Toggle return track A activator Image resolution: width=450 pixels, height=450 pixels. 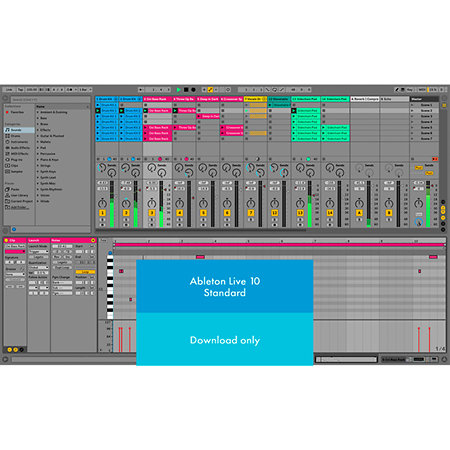click(359, 213)
